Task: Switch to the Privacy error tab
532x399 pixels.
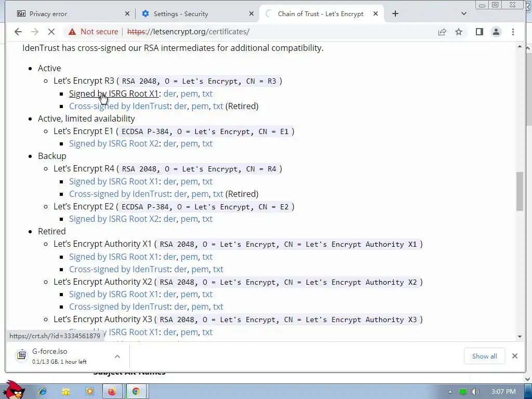Action: coord(70,14)
